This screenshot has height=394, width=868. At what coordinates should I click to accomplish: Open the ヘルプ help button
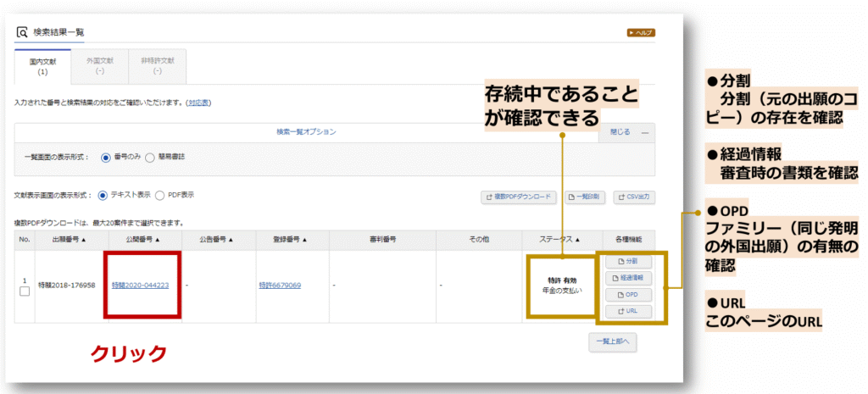(640, 33)
